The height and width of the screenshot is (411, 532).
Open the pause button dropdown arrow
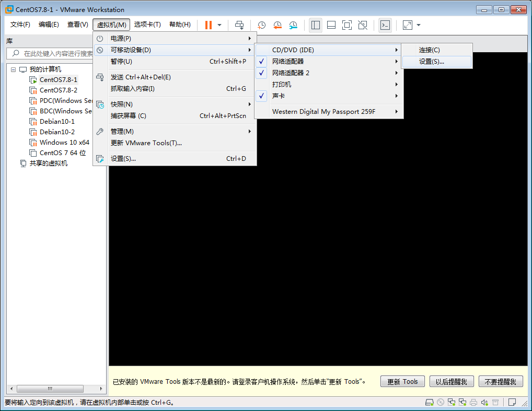(218, 25)
